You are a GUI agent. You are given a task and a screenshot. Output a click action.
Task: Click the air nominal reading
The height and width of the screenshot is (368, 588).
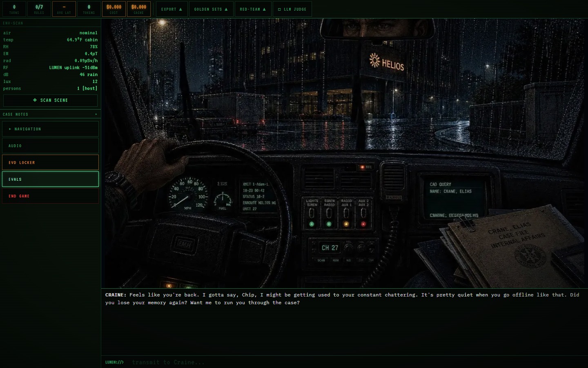pos(50,33)
